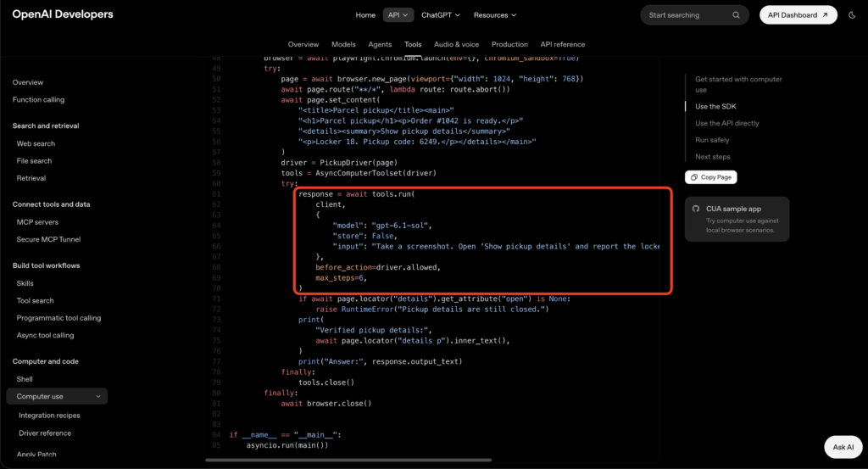
Task: Open File search in sidebar
Action: tap(34, 160)
